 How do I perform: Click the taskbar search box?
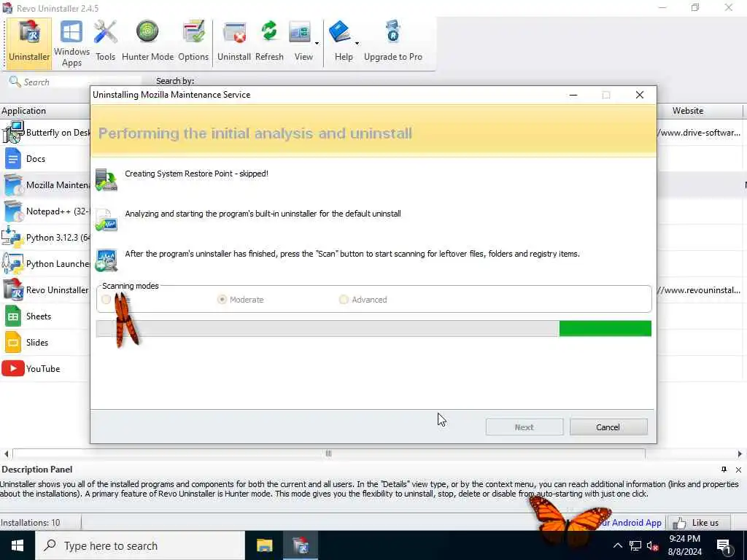140,545
